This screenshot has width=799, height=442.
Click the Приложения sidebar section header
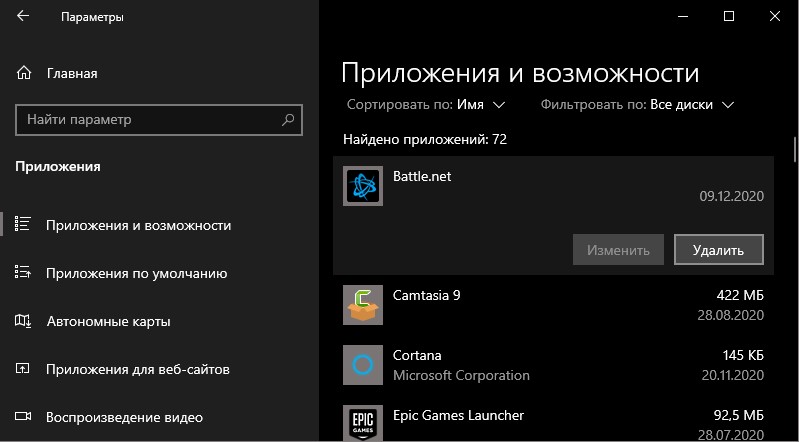click(x=58, y=167)
